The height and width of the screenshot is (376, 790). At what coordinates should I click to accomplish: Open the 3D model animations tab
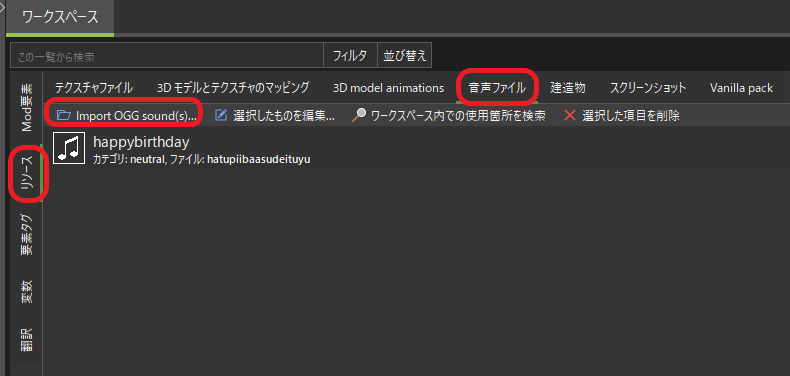388,88
